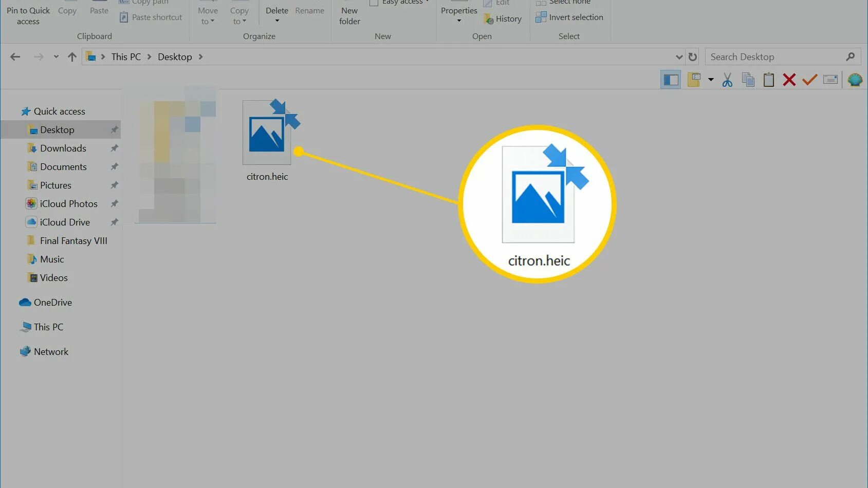
Task: Click the green globe shell icon
Action: pyautogui.click(x=855, y=80)
